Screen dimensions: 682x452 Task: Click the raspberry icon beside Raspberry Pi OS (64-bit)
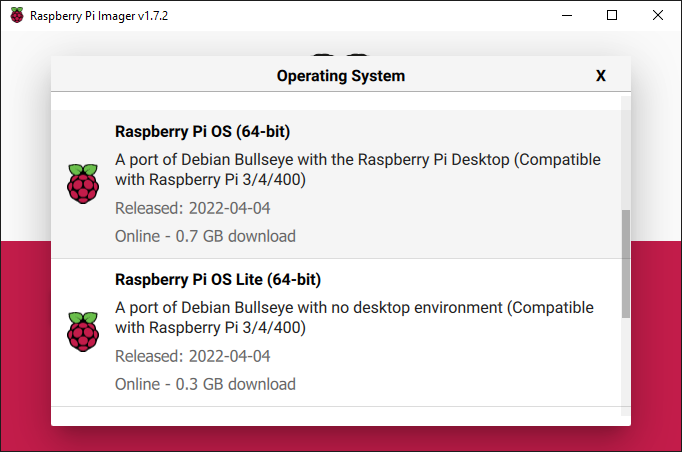[83, 184]
